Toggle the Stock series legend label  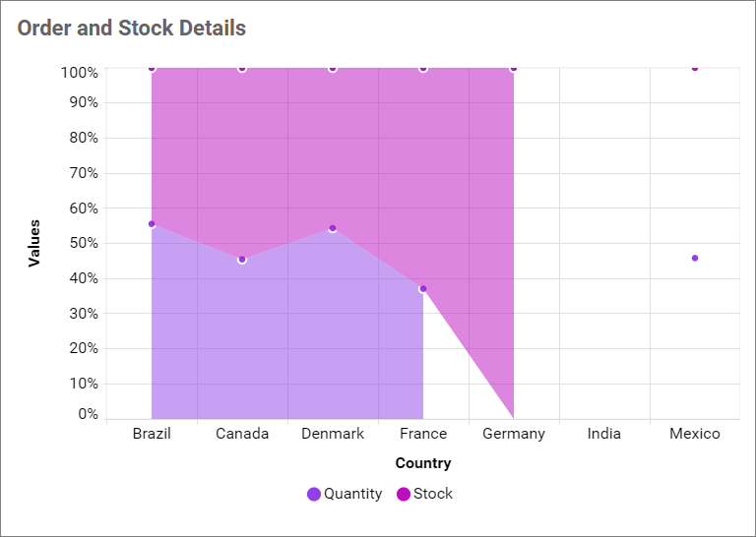coord(433,494)
